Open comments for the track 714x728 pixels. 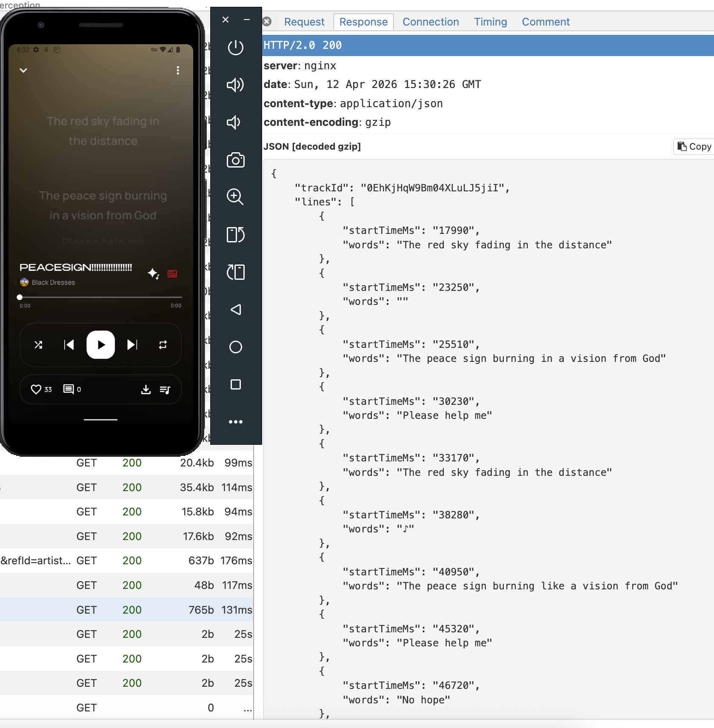72,389
